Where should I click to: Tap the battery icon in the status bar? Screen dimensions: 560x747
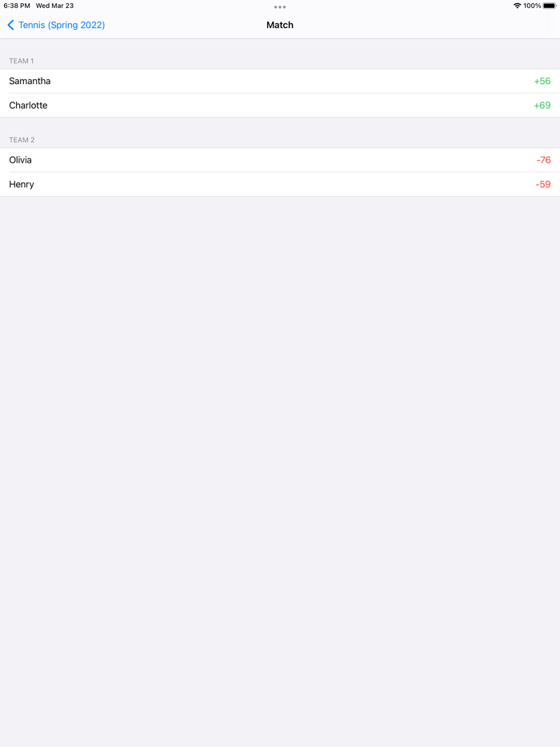tap(549, 5)
